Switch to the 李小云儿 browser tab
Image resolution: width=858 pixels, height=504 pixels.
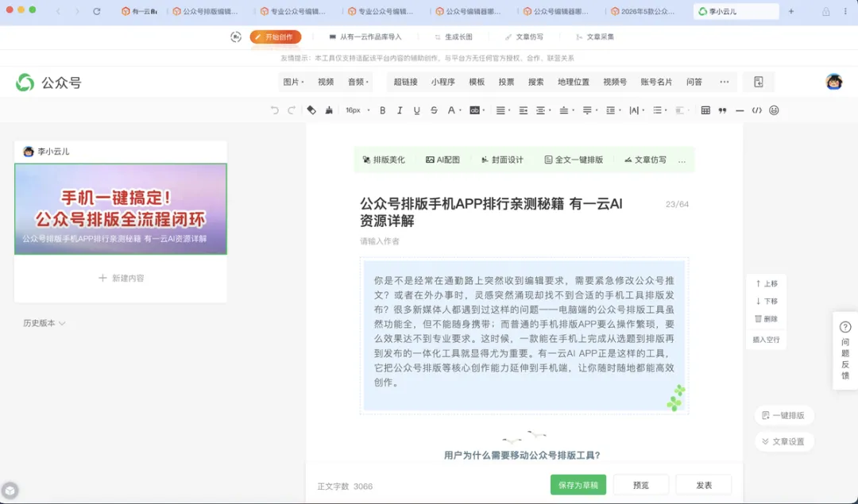[736, 11]
